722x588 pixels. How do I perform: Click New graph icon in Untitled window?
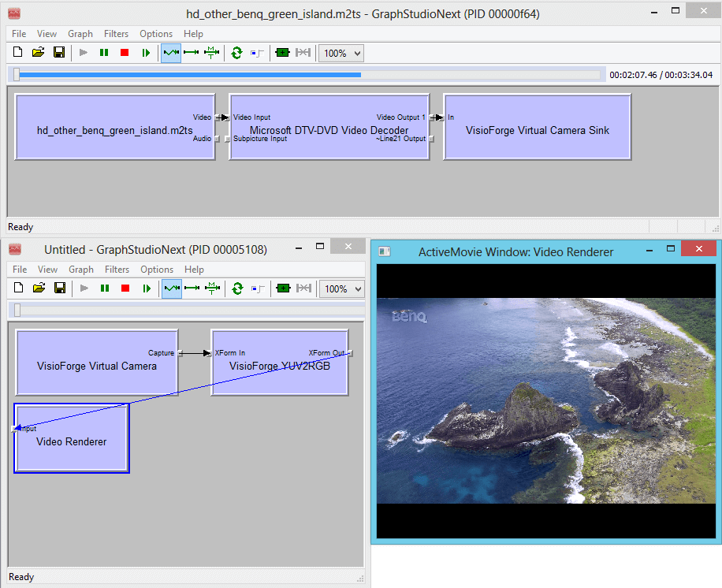(x=18, y=288)
